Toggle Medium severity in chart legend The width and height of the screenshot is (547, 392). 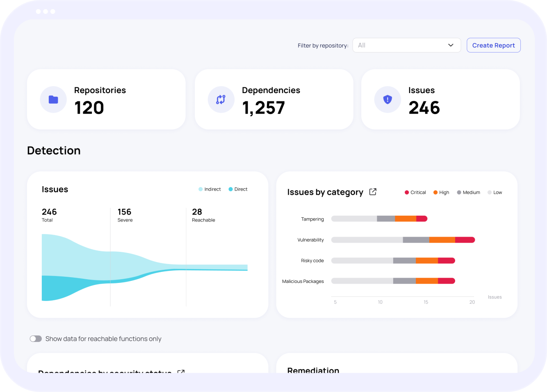(x=468, y=192)
